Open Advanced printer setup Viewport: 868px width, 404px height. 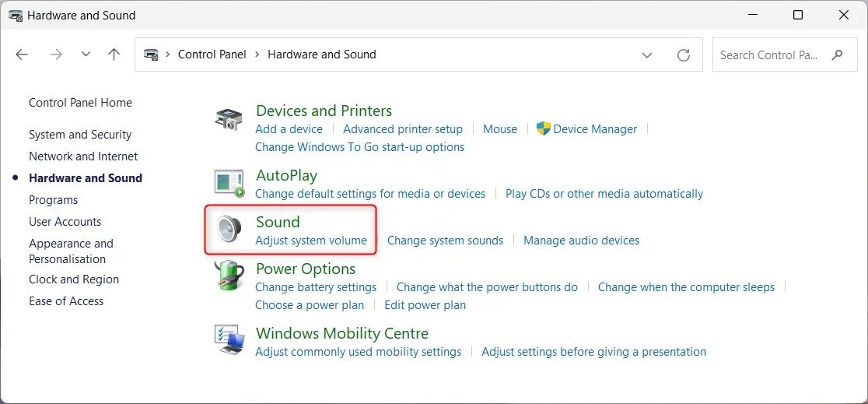403,129
